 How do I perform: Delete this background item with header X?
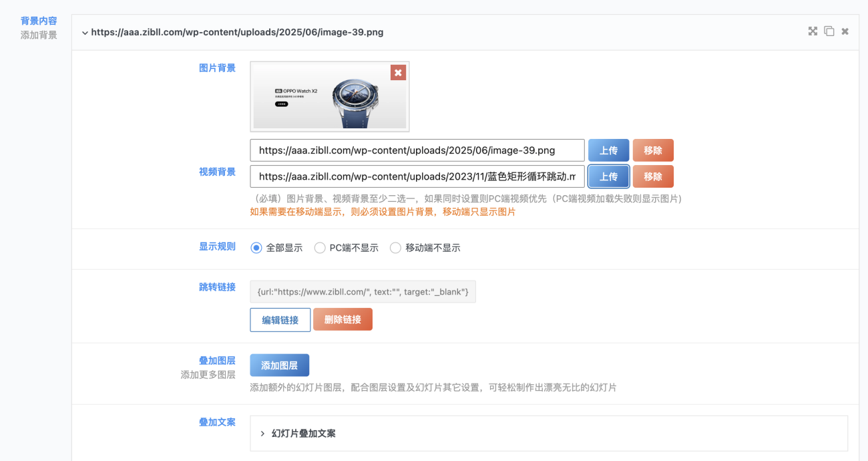(845, 31)
